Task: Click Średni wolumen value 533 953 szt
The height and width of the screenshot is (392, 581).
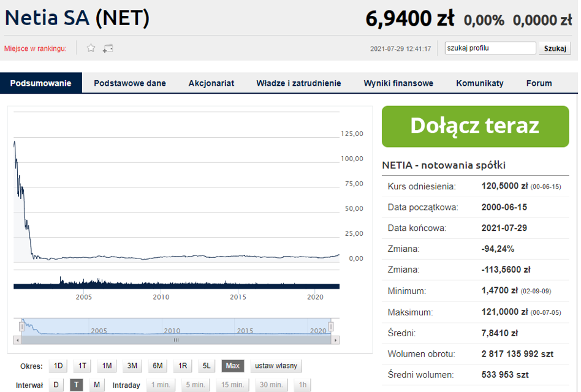Action: (x=505, y=375)
